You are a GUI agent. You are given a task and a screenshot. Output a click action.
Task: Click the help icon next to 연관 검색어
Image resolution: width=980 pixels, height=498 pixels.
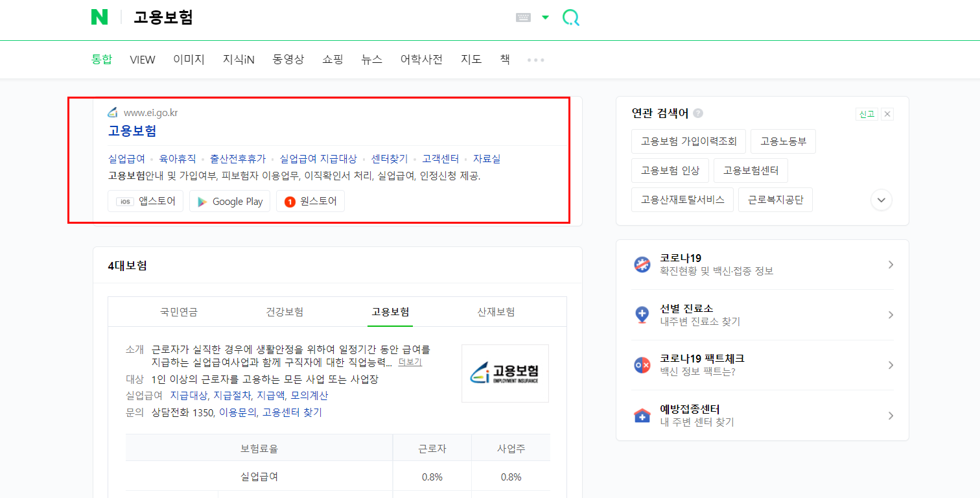[x=697, y=113]
